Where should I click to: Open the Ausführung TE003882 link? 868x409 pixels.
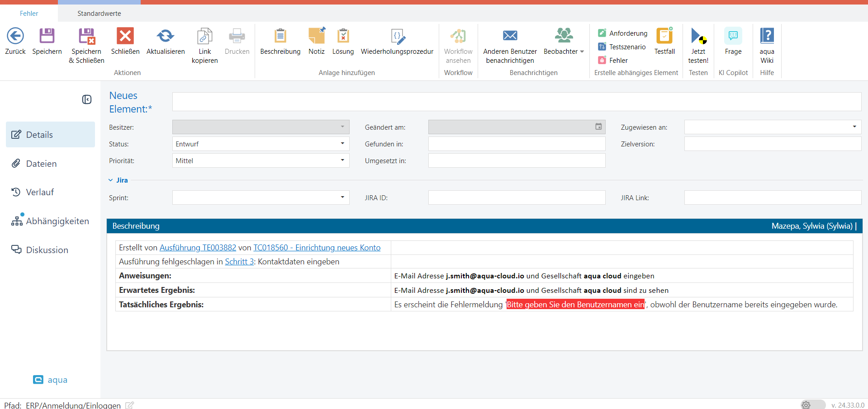[x=198, y=248]
